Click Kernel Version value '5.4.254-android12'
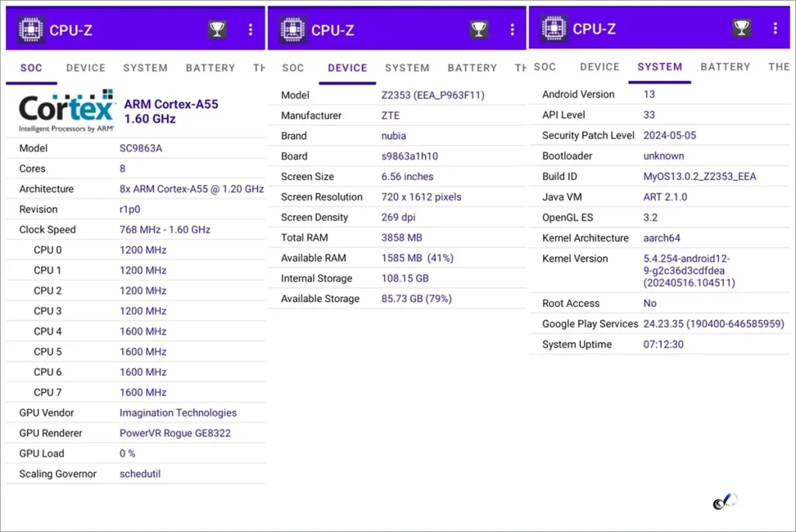Screen dimensions: 796x532 [x=686, y=259]
